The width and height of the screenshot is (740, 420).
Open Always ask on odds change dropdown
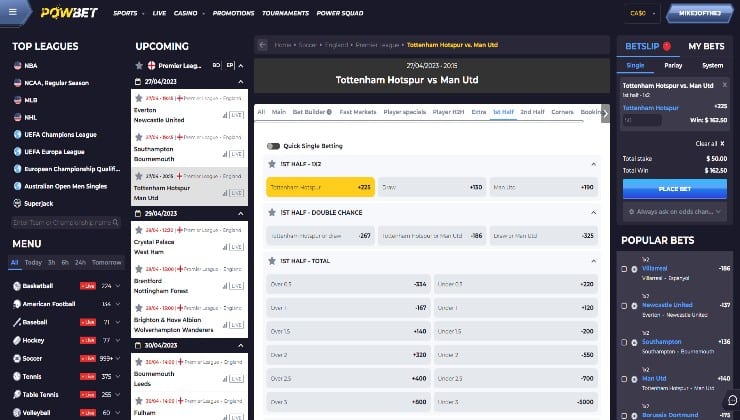click(674, 212)
